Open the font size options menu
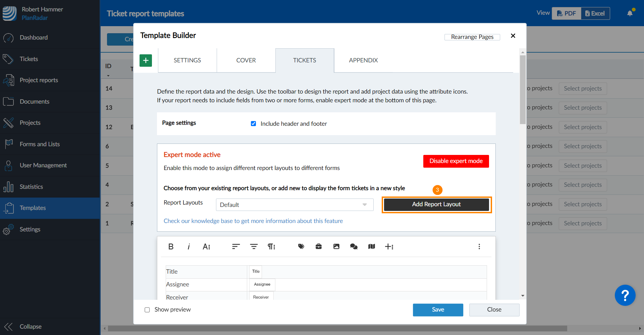 206,247
